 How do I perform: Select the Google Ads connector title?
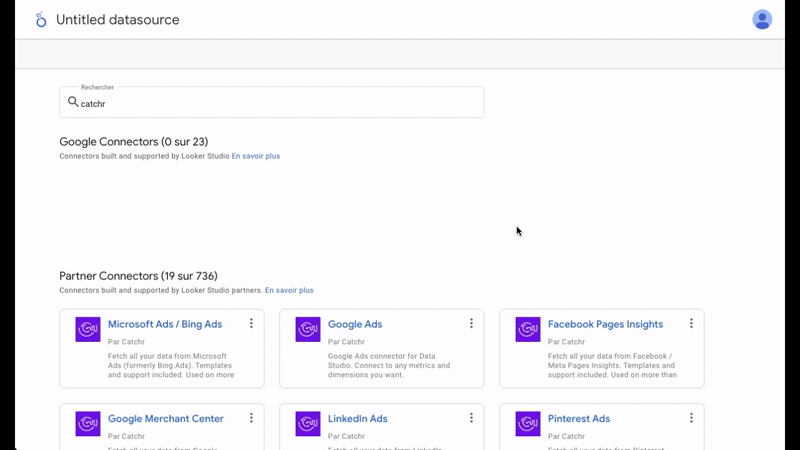click(355, 324)
